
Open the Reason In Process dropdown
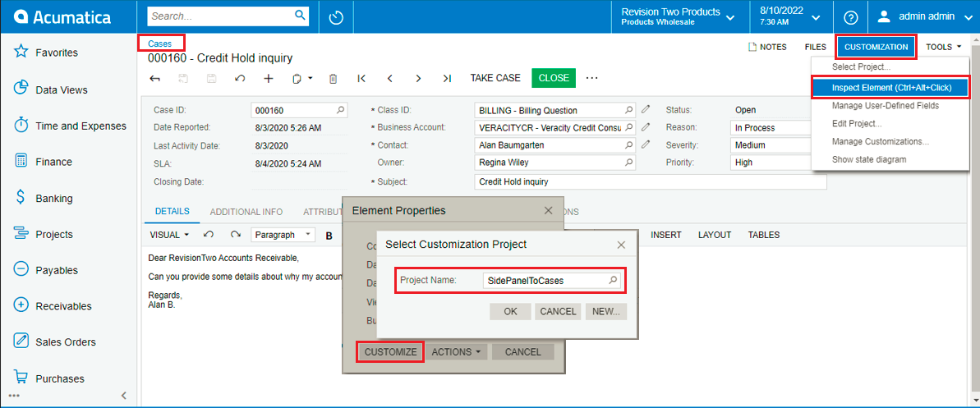pos(771,127)
